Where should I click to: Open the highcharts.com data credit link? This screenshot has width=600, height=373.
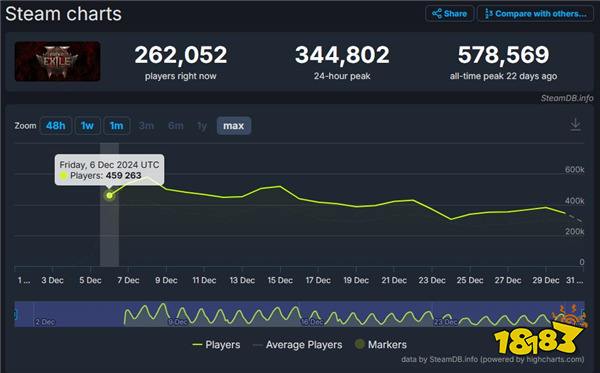tap(492, 359)
